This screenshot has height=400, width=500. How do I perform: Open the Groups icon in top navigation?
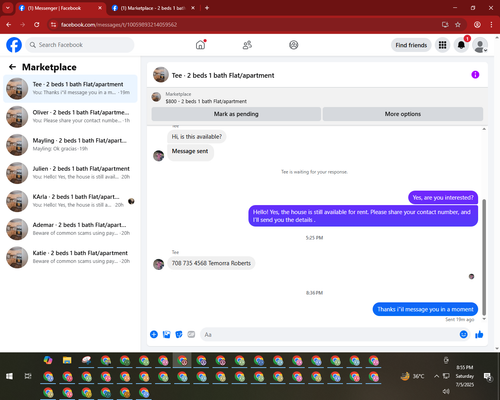pyautogui.click(x=294, y=45)
